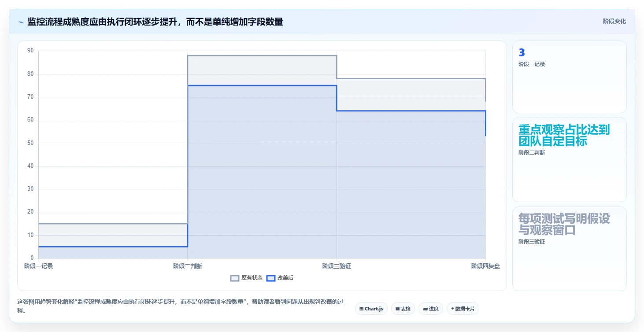Click the 阶段变化 label in the header
644x332 pixels.
614,22
